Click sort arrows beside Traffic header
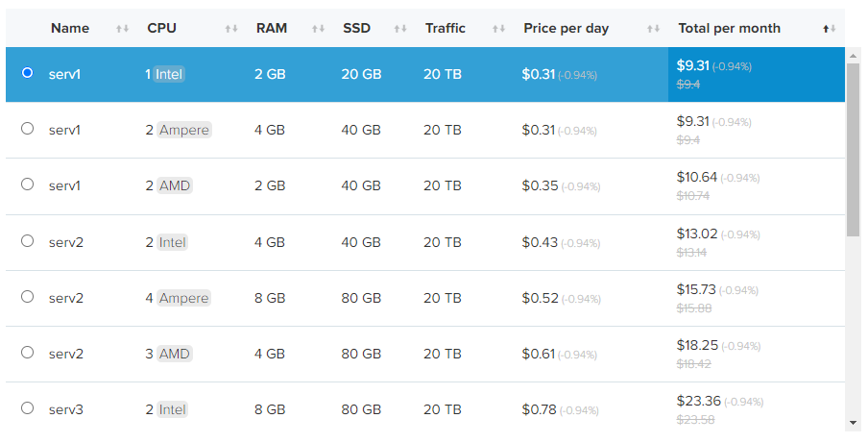The image size is (868, 443). [498, 29]
